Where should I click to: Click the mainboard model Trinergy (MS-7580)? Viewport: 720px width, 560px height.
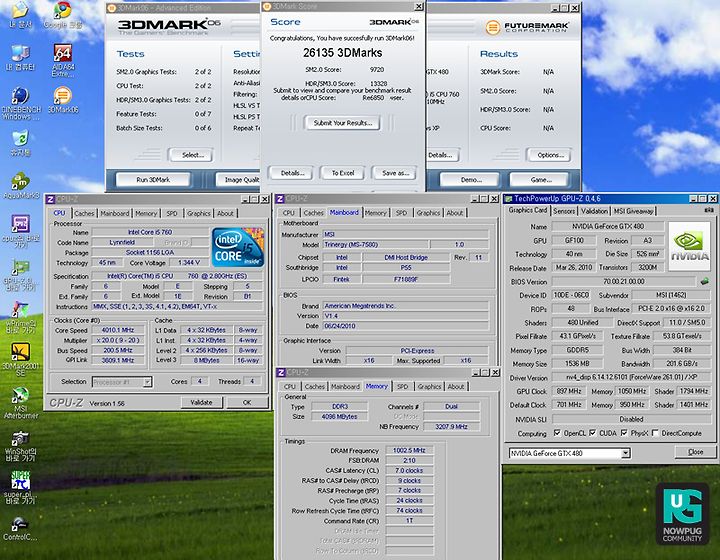pyautogui.click(x=376, y=244)
